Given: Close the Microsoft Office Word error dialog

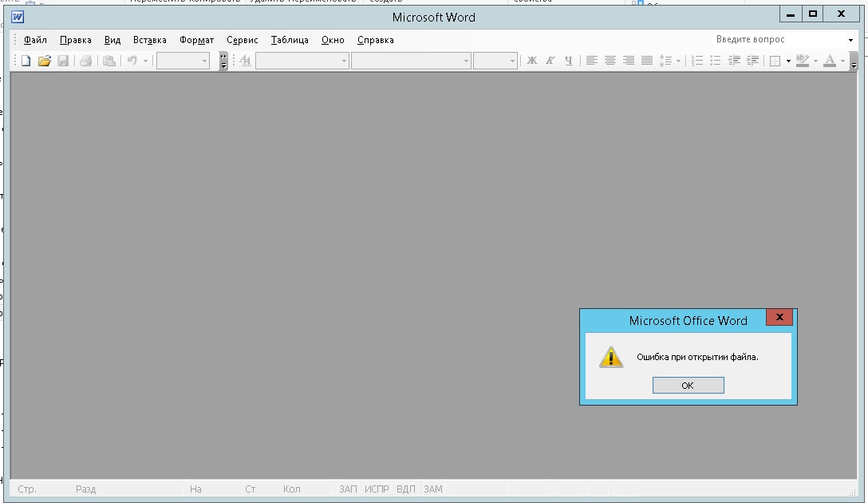Looking at the screenshot, I should click(779, 318).
